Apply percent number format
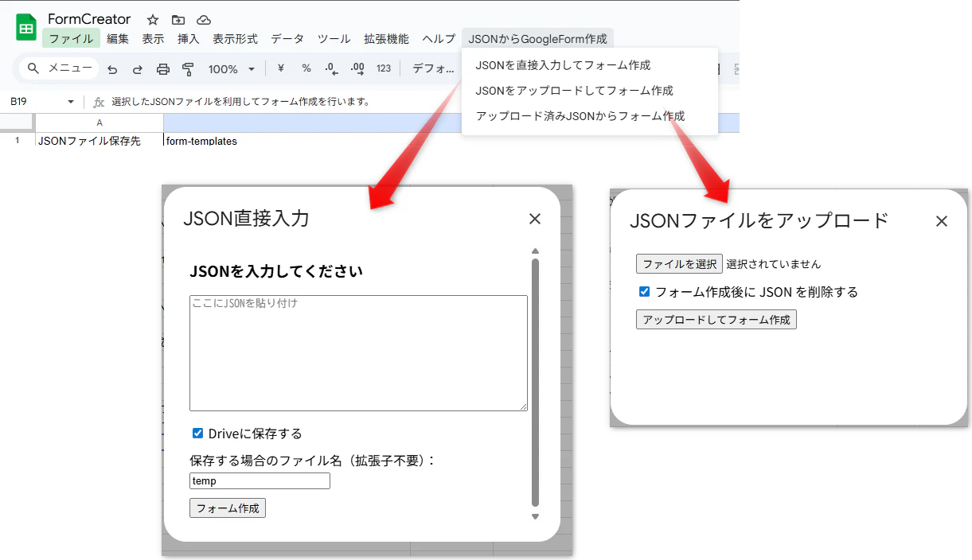Screen dimensions: 972x560 pyautogui.click(x=306, y=68)
